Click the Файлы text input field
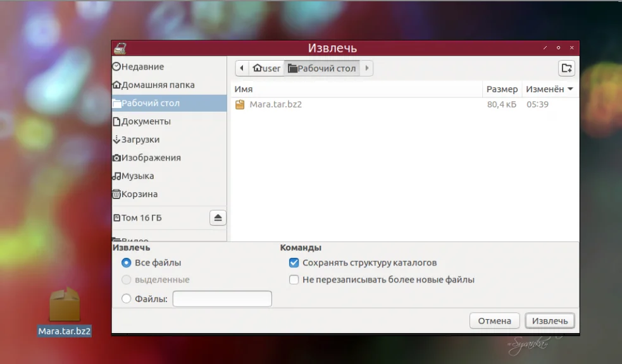Viewport: 622px width, 364px height. click(x=222, y=299)
